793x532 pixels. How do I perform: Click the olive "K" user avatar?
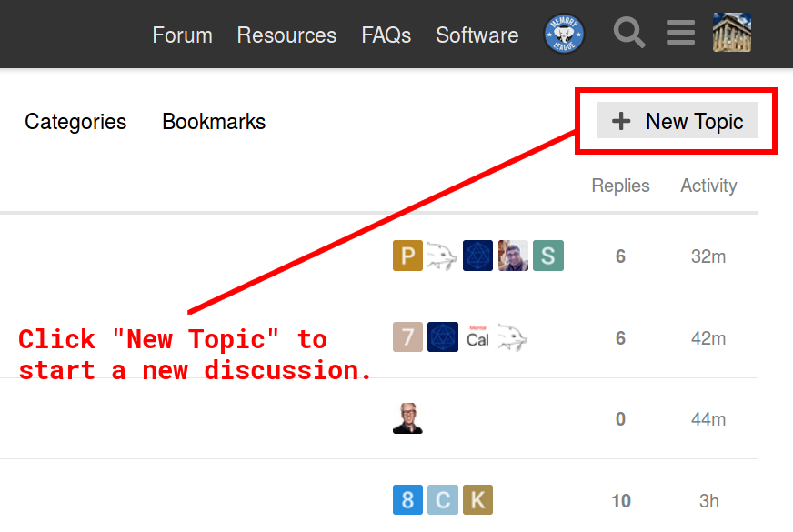[477, 500]
